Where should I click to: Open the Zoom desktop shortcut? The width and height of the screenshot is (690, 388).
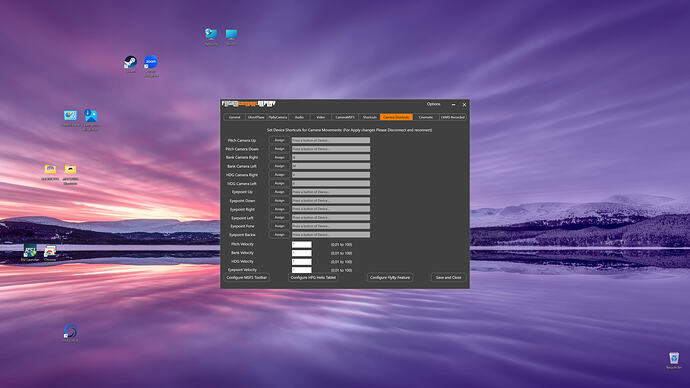(151, 62)
